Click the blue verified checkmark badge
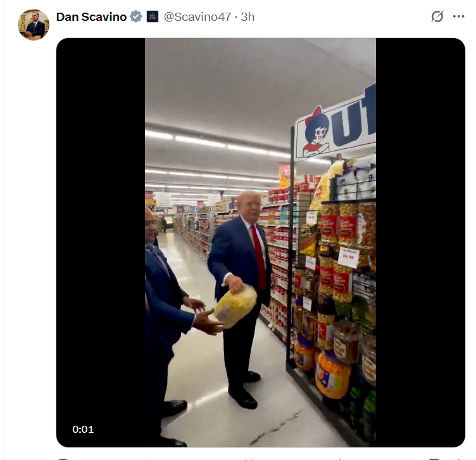Image resolution: width=476 pixels, height=460 pixels. (x=135, y=16)
